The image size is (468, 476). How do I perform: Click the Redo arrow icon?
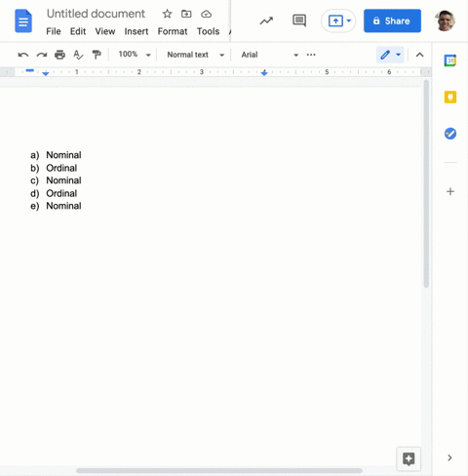click(42, 55)
